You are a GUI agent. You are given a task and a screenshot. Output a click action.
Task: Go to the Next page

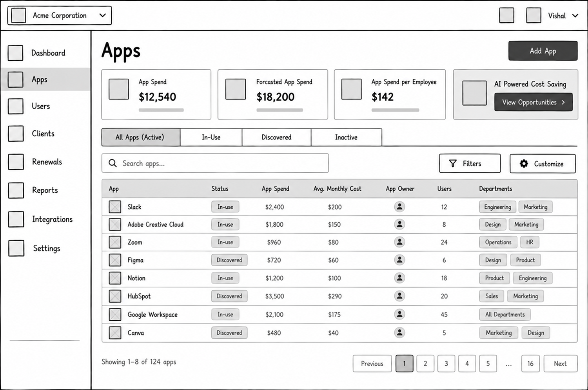pos(561,364)
